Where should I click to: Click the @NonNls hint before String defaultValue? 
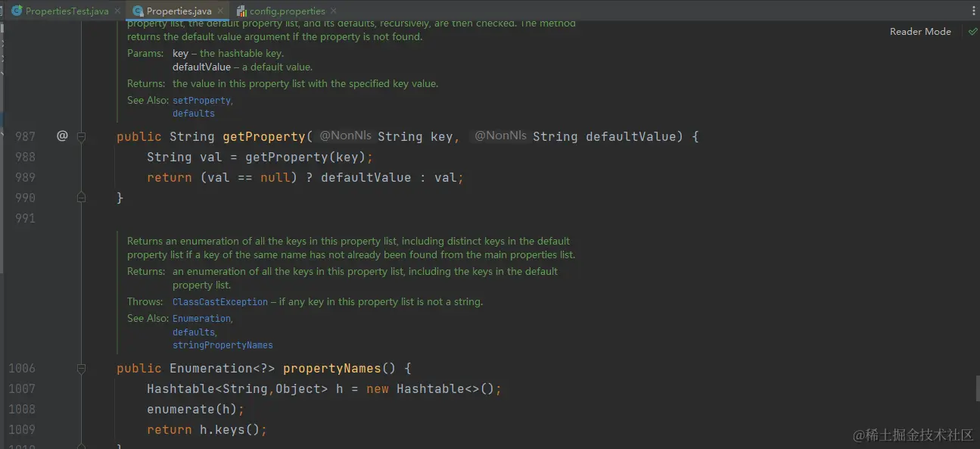[500, 136]
